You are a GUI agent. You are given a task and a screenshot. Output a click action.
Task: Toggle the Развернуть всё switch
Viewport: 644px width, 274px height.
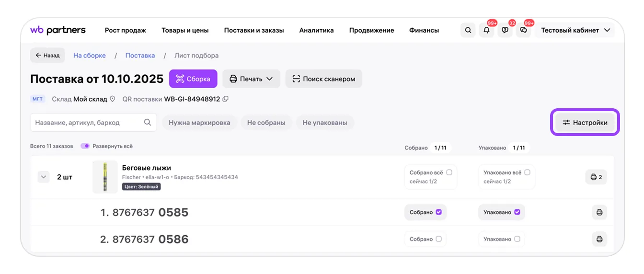coord(85,146)
